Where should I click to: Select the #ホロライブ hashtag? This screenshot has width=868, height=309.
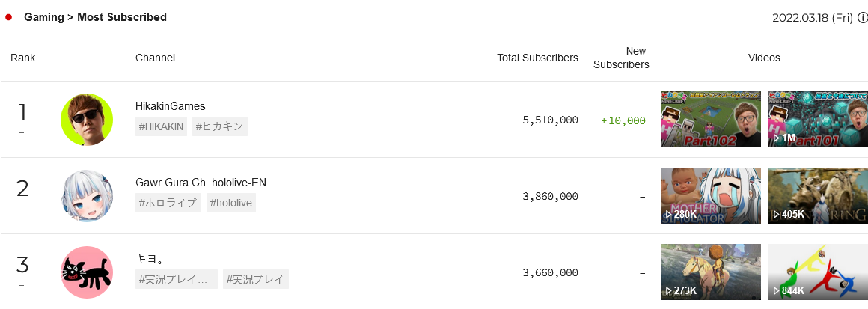[x=168, y=203]
